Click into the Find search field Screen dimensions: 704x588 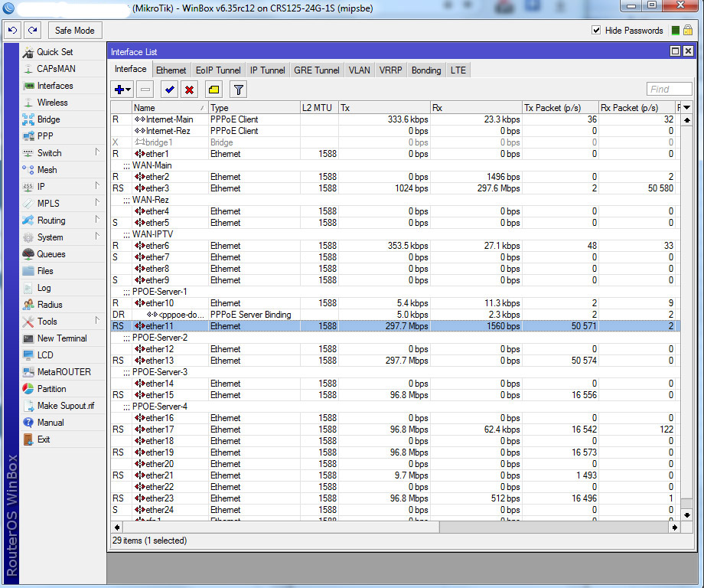[x=669, y=89]
